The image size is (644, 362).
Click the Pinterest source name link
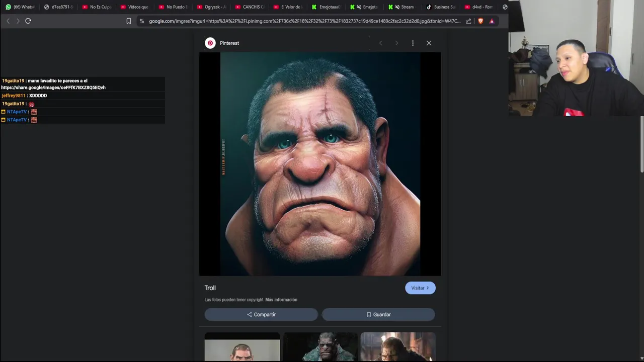pos(229,43)
